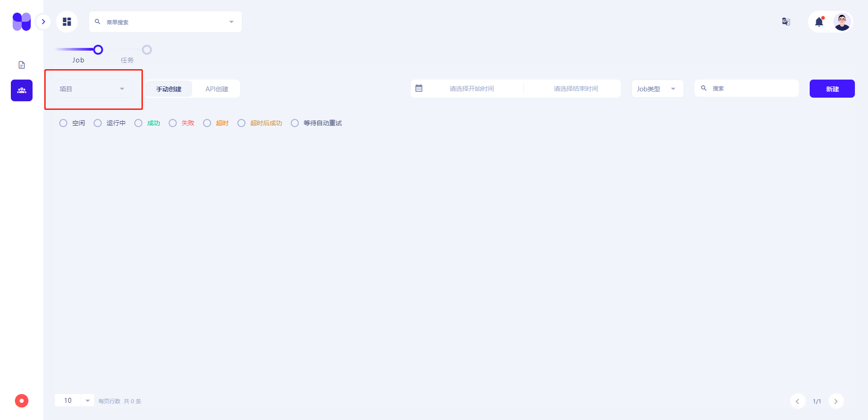Select the 等待自动重试 radio button
Screen dimensions: 868x420
point(295,123)
